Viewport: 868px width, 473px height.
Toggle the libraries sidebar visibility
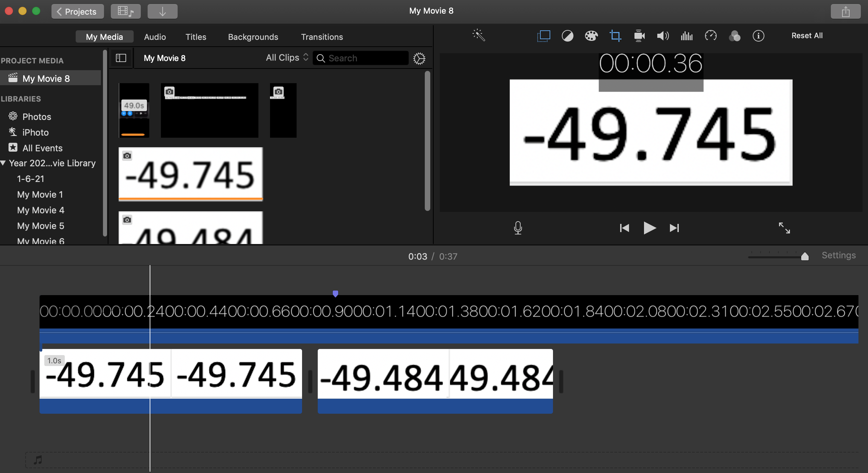pyautogui.click(x=121, y=58)
